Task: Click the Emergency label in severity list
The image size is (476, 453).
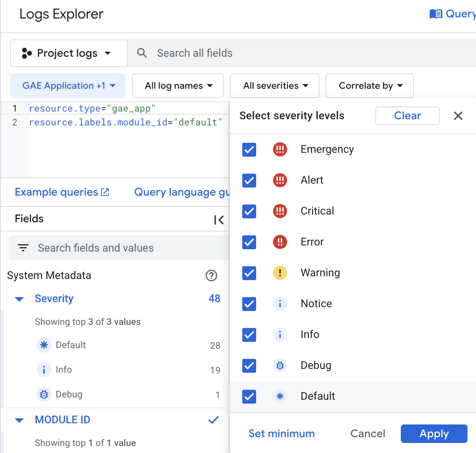Action: (x=327, y=149)
